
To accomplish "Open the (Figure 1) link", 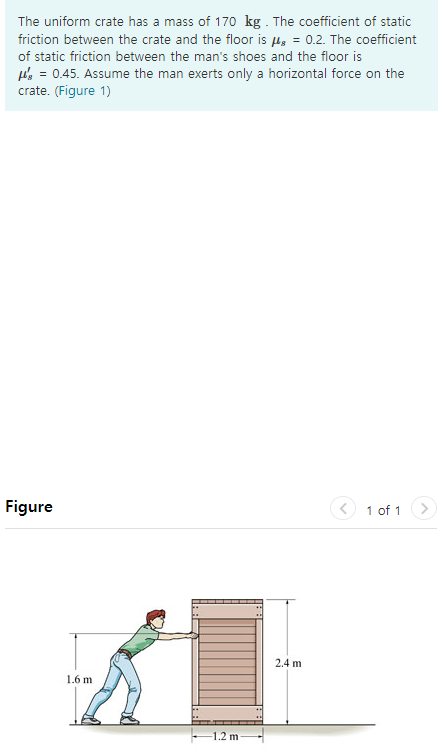I will tap(83, 91).
